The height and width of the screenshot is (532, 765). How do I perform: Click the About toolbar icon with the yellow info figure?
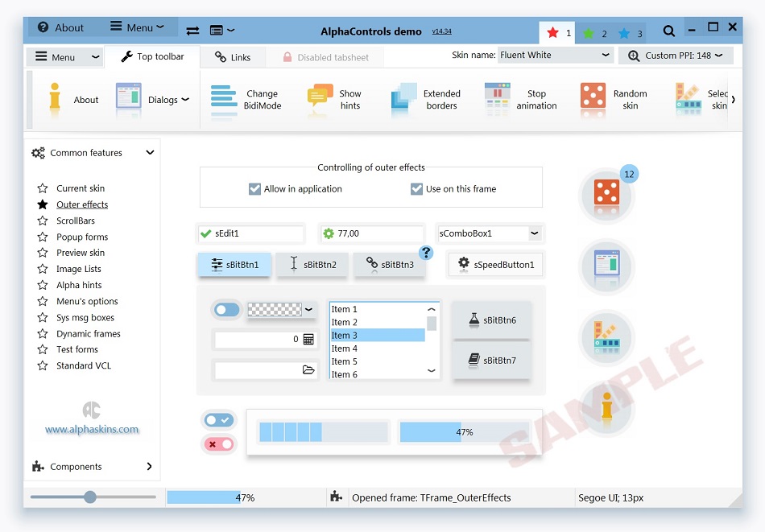click(x=55, y=100)
